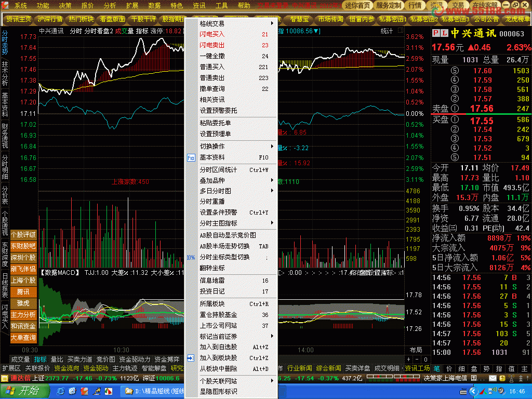Open the 技术分析 left sidebar tab
The height and width of the screenshot is (399, 532).
pyautogui.click(x=5, y=74)
